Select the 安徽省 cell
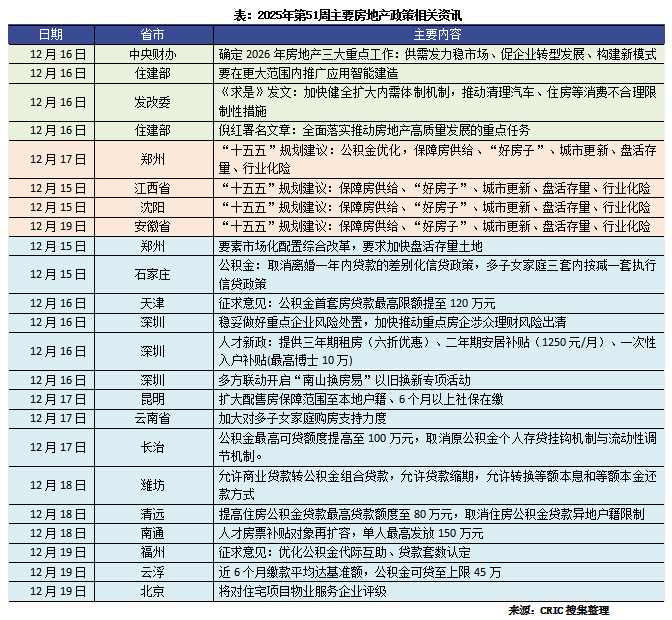 point(152,226)
